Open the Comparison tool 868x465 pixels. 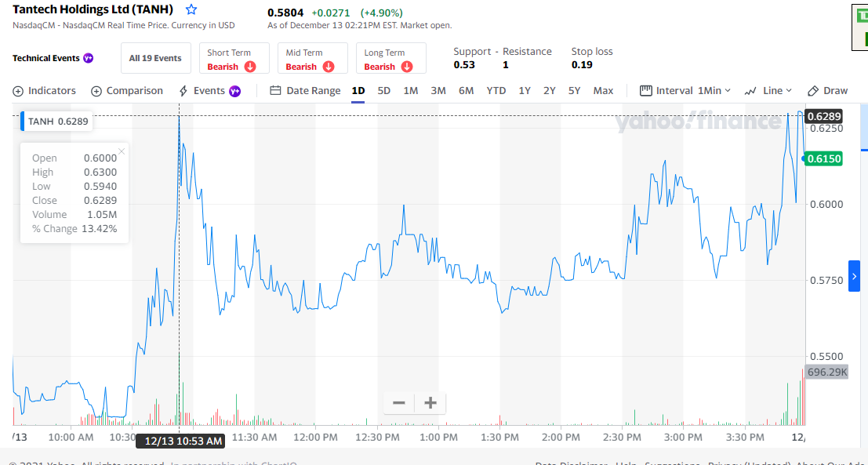pos(127,91)
